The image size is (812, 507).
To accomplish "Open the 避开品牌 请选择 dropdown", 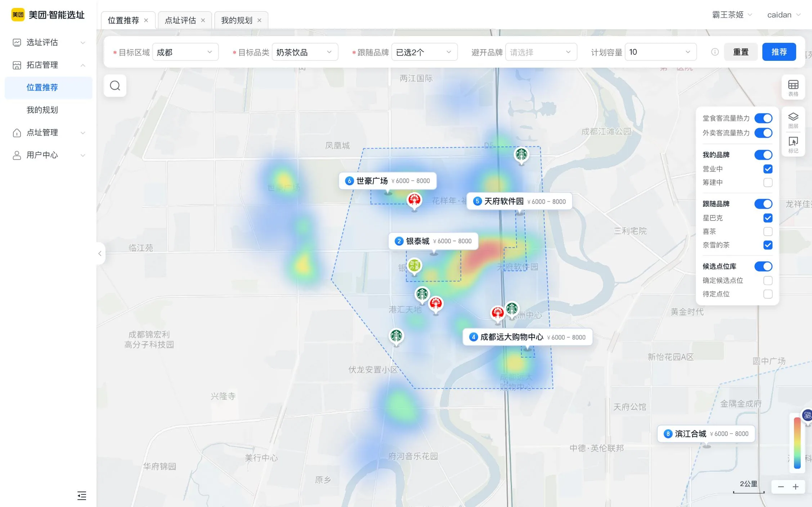I will (x=541, y=52).
